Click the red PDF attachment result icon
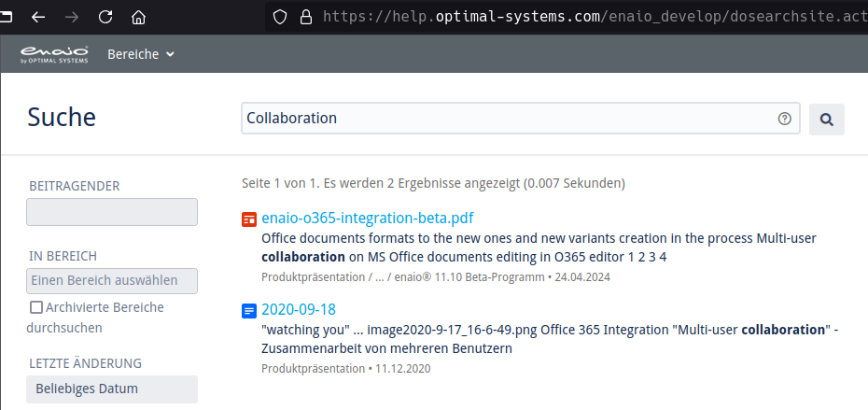This screenshot has width=868, height=410. click(x=249, y=219)
